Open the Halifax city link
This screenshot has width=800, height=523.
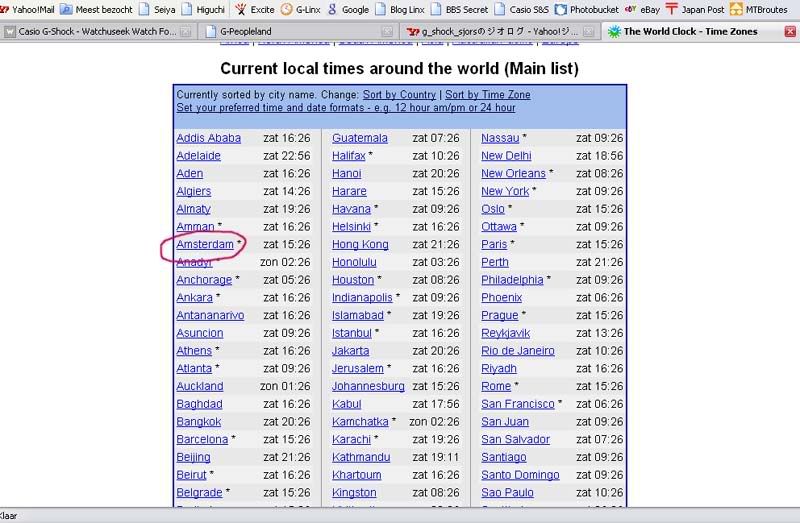(349, 156)
